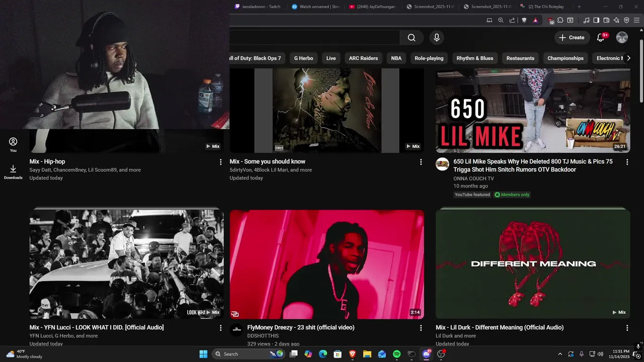Click the install app icon in the address bar
The height and width of the screenshot is (362, 644).
tap(489, 20)
